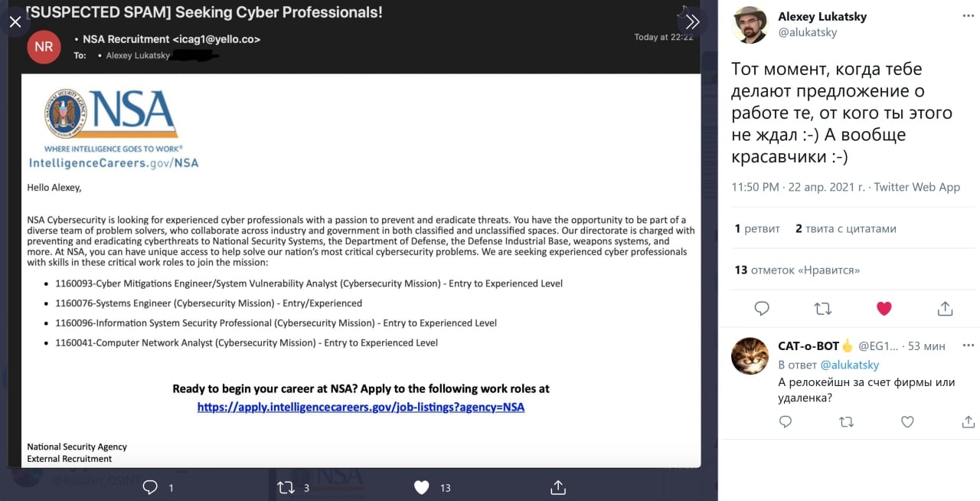Reply to CAT-o-BOT's comment
This screenshot has width=980, height=501.
pos(785,421)
